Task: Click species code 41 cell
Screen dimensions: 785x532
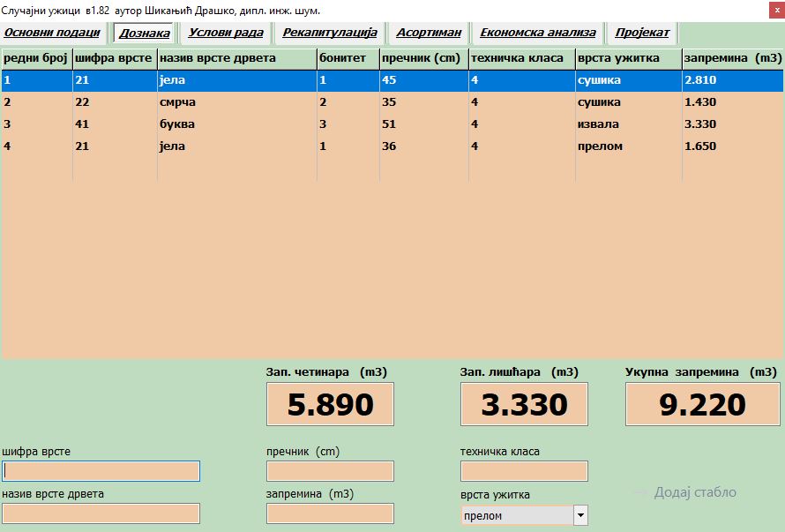Action: click(x=115, y=124)
